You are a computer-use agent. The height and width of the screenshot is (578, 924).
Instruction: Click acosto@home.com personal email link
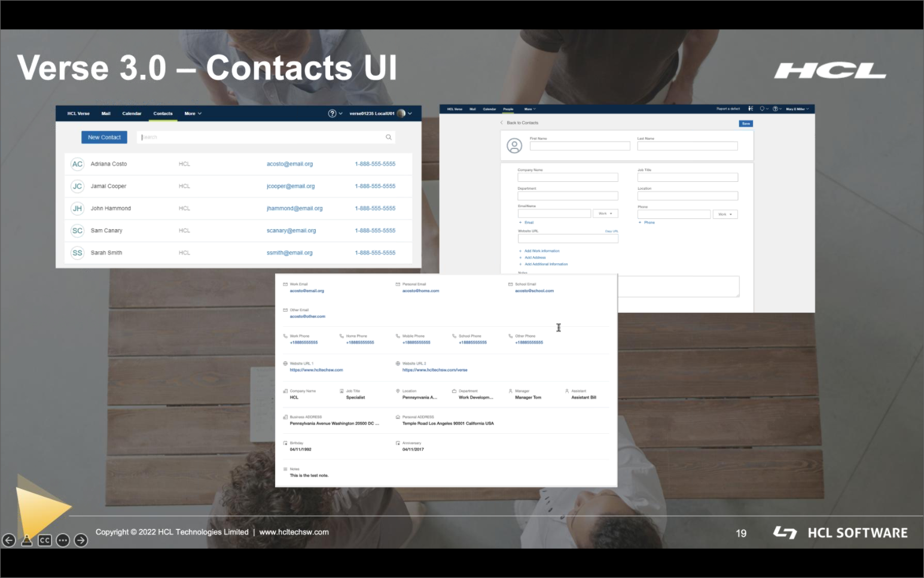click(x=420, y=291)
